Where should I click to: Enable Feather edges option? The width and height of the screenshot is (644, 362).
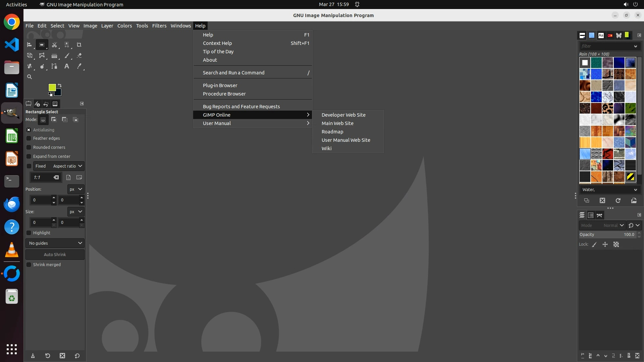tap(29, 138)
